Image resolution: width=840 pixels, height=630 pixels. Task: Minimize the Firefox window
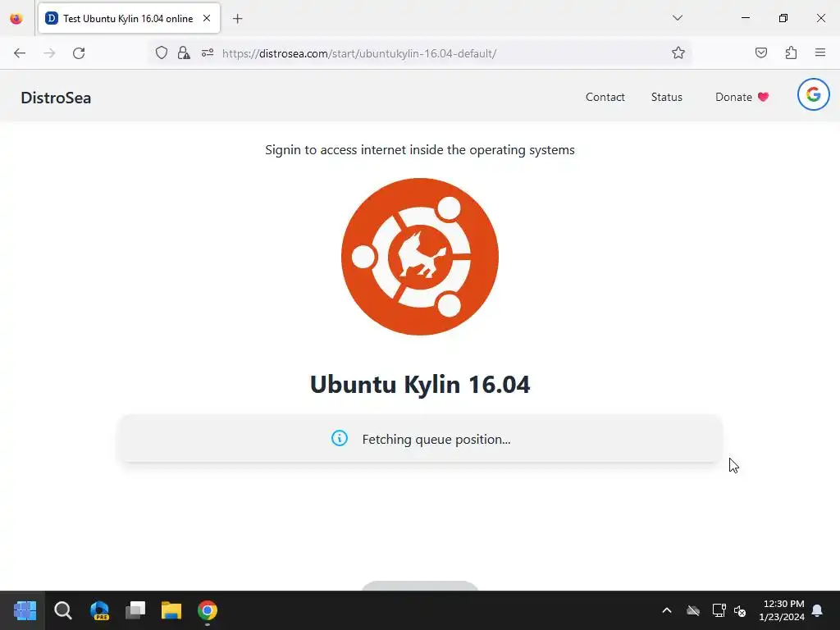click(x=745, y=18)
